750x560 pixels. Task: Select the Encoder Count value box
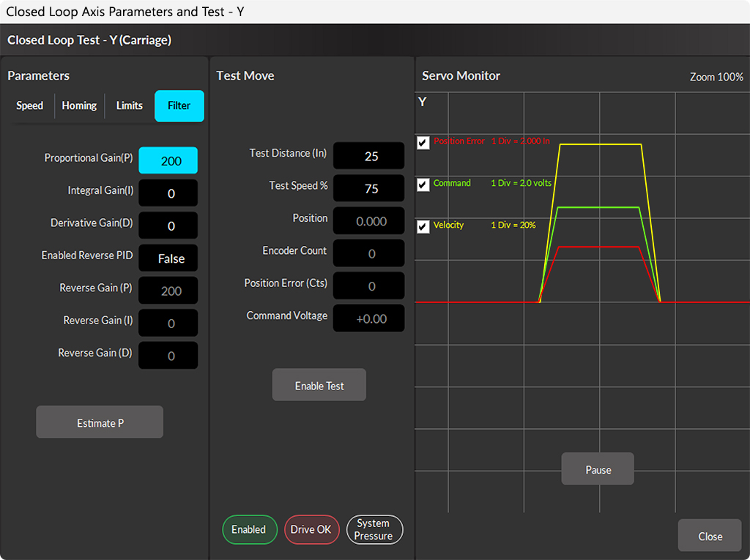click(x=369, y=253)
